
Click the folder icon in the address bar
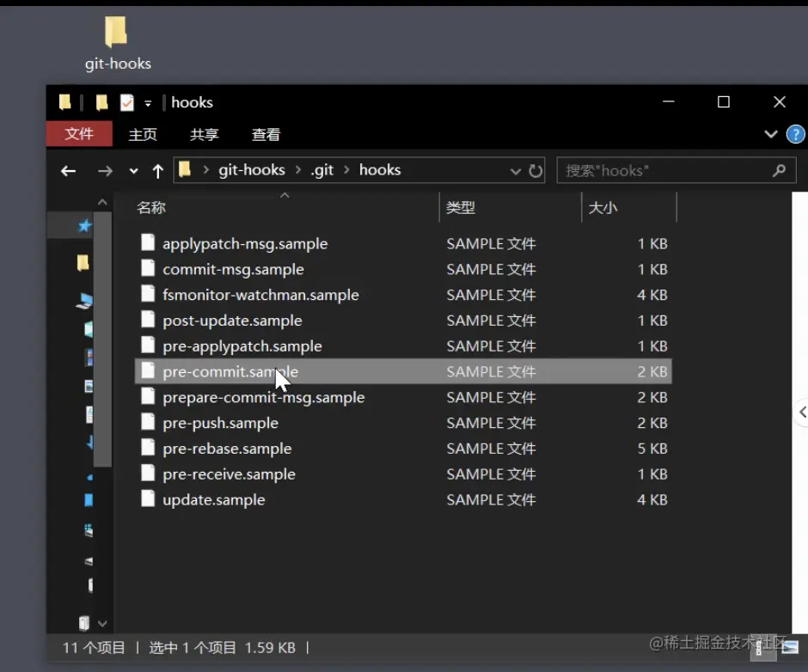[x=185, y=169]
